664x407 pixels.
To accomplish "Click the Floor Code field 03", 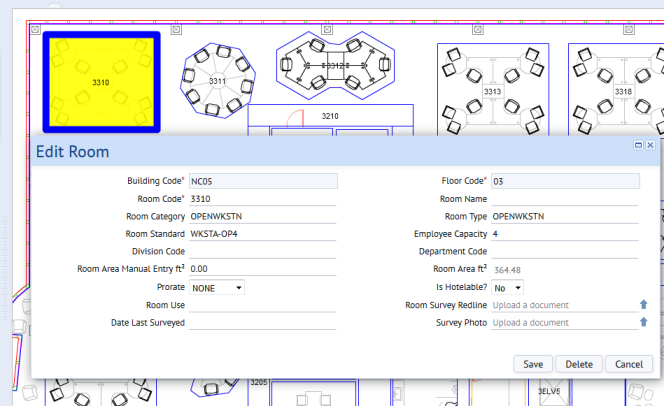I will 565,181.
